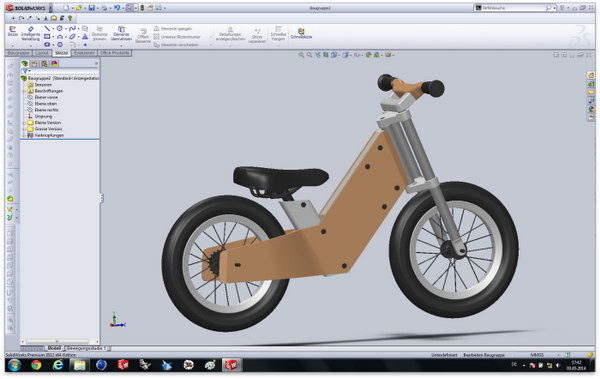Click the Open file folder icon
The width and height of the screenshot is (600, 379).
pyautogui.click(x=79, y=8)
